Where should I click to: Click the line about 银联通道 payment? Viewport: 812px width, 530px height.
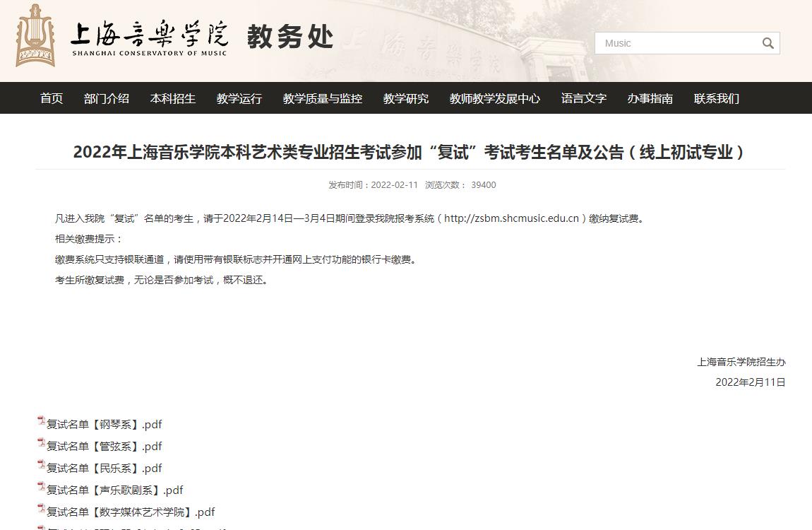pos(237,259)
